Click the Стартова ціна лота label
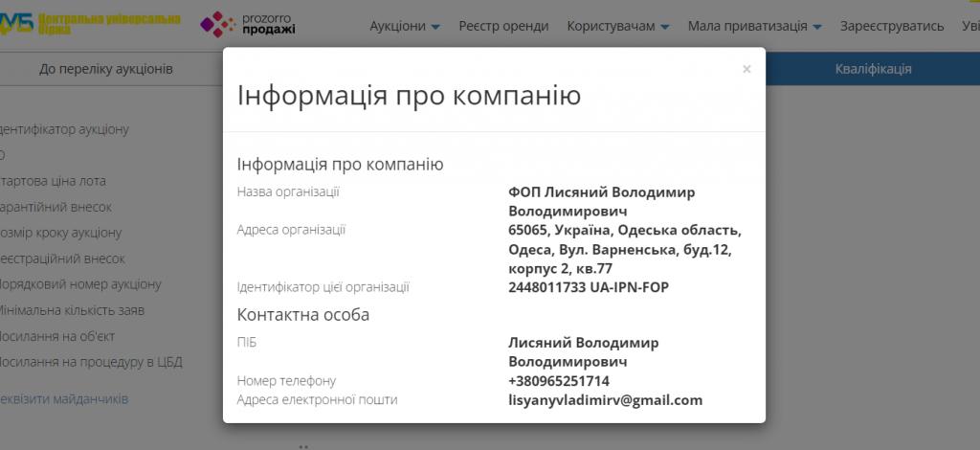Viewport: 980px width, 450px height. (54, 181)
